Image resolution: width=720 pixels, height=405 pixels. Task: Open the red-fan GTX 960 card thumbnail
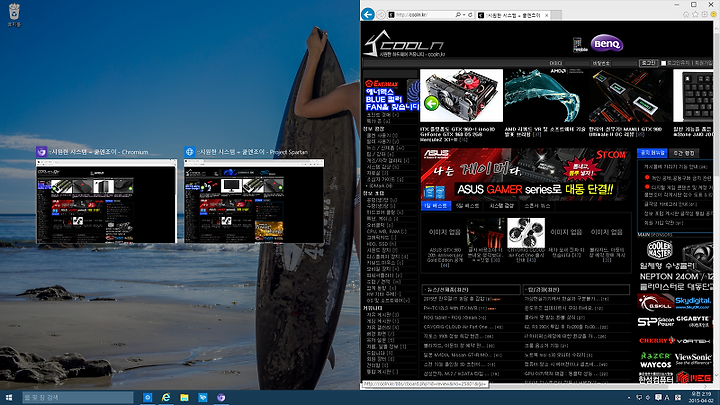coord(461,96)
